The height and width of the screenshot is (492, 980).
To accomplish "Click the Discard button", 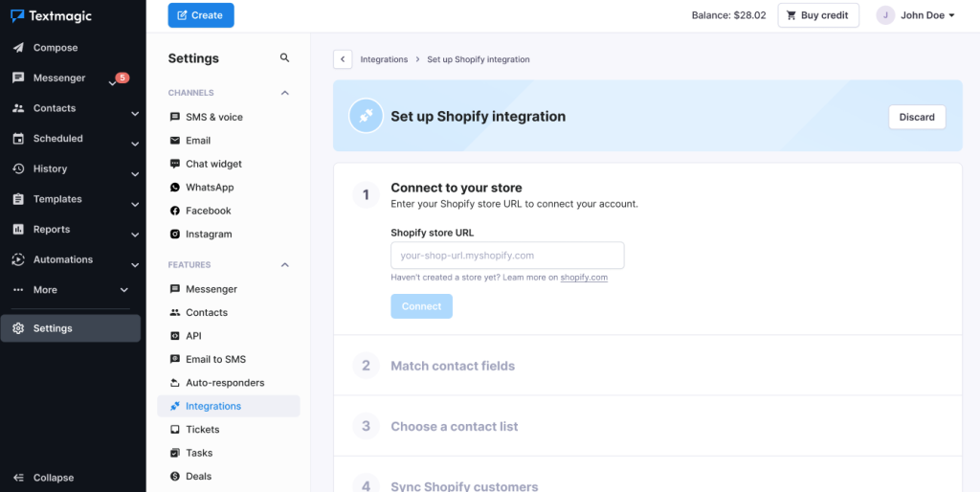I will click(x=917, y=117).
